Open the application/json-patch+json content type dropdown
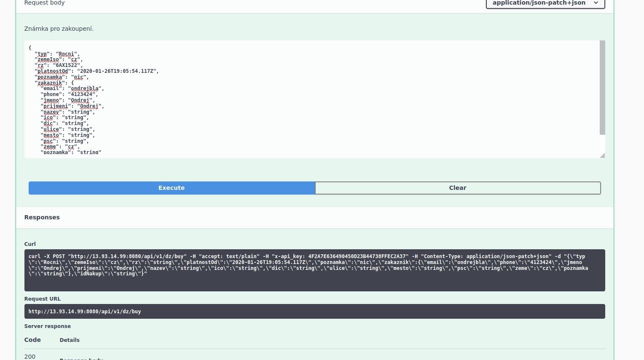 tap(545, 3)
